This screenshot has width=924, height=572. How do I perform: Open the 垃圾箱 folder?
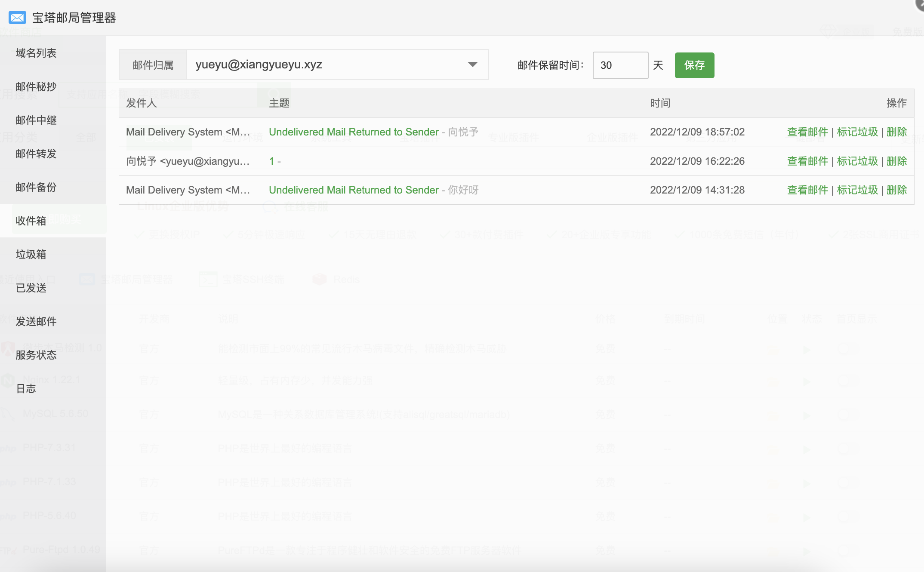[31, 254]
